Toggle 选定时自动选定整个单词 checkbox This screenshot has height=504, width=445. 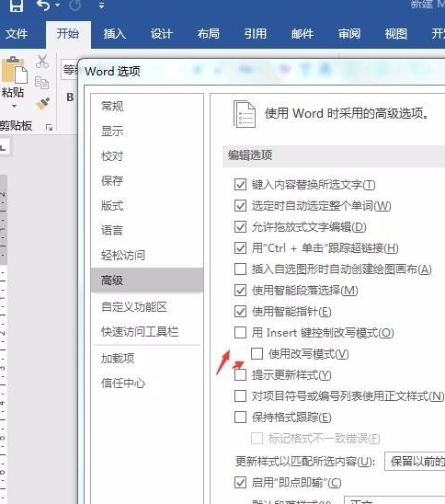(240, 206)
